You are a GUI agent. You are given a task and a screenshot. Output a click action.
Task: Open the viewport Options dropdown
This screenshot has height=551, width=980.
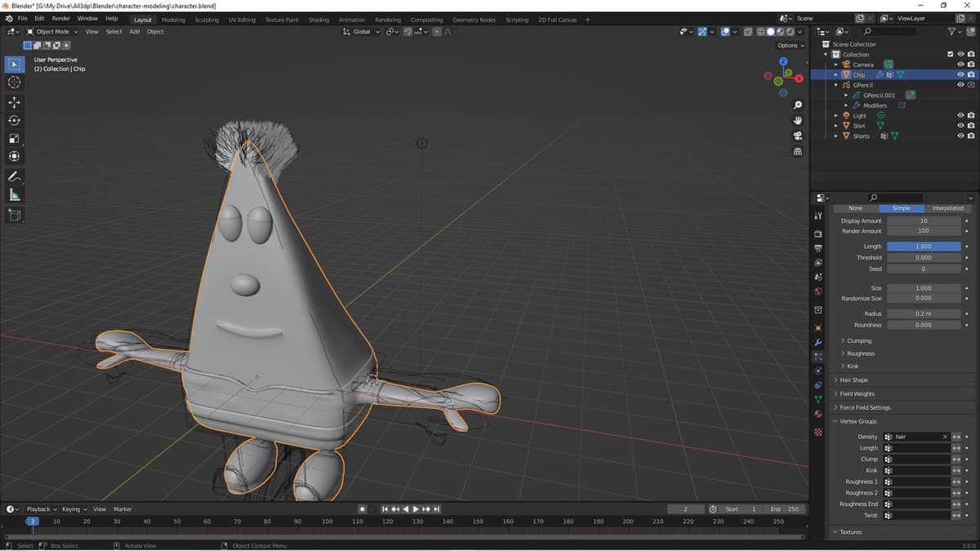click(x=789, y=46)
